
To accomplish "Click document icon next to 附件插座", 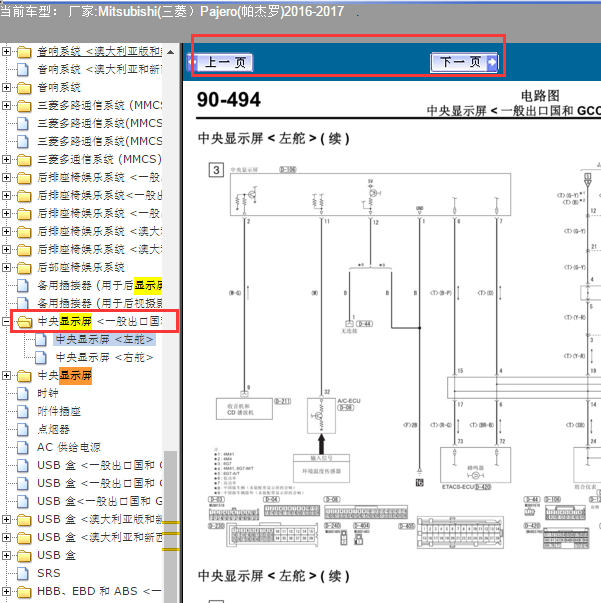I will 23,411.
